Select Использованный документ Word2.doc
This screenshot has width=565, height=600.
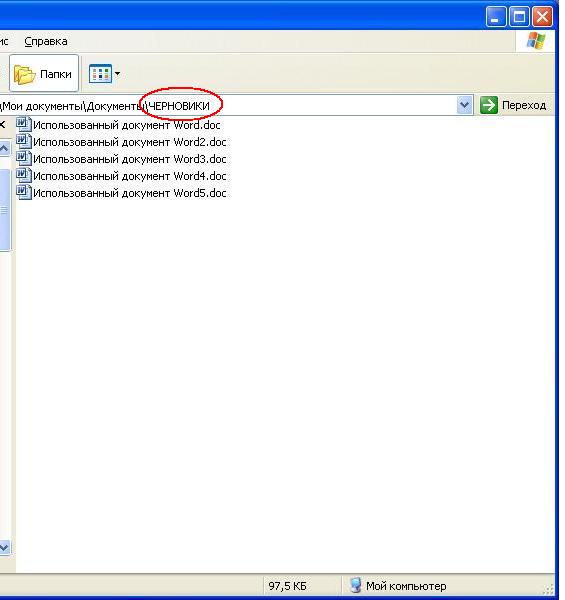point(121,142)
